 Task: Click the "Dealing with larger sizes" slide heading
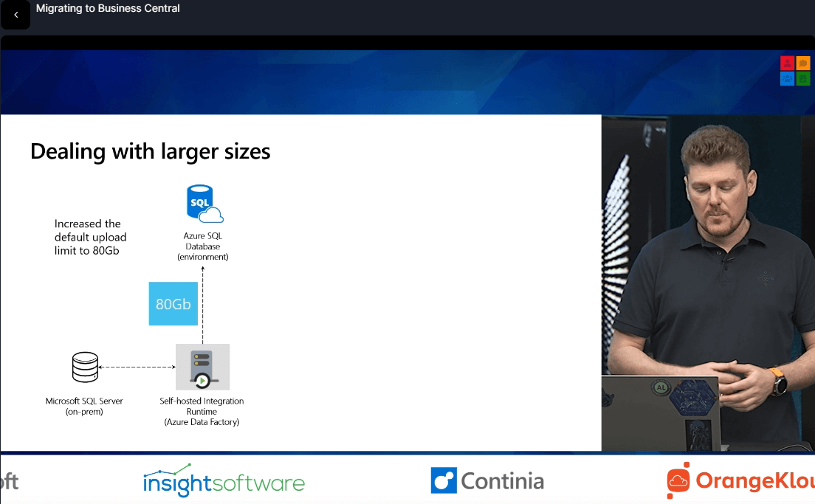[x=150, y=152]
